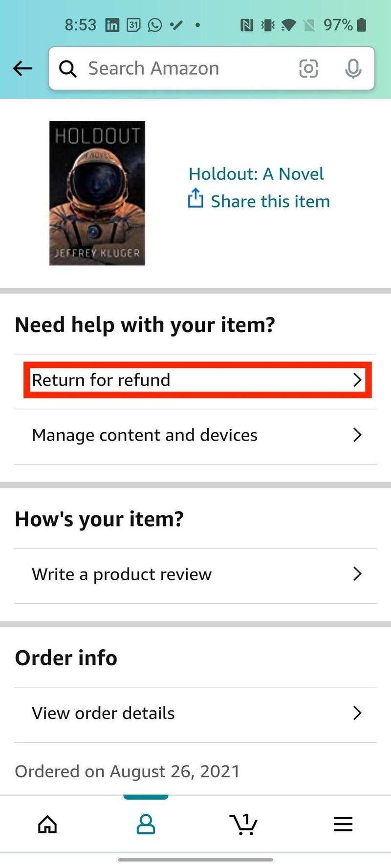Screen dimensions: 391x868
Task: Open your Profile from the bottom bar
Action: click(x=146, y=824)
